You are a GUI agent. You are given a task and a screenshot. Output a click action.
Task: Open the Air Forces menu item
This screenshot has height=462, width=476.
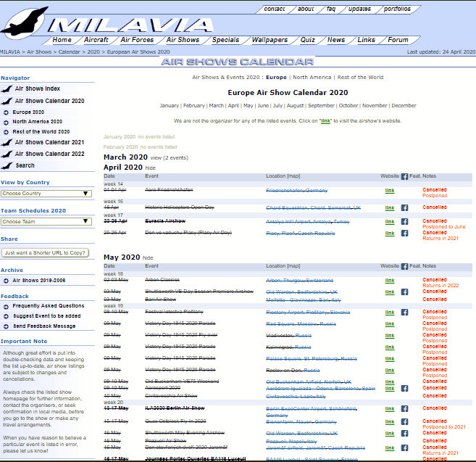pyautogui.click(x=137, y=40)
